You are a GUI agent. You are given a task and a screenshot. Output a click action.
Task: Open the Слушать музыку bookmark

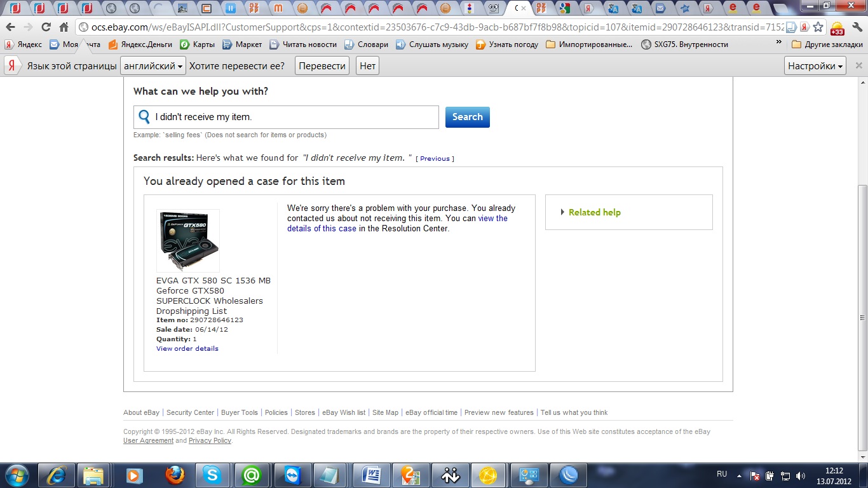431,44
